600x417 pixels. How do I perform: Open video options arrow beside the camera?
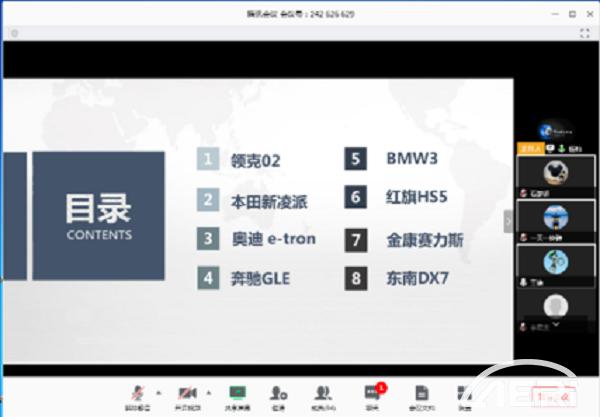point(208,392)
